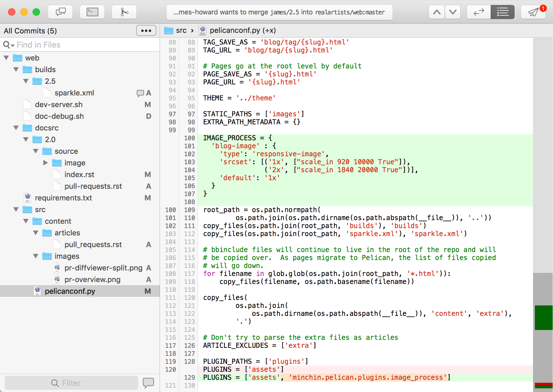Viewport: 553px width, 392px height.
Task: Collapse the builds folder
Action: click(16, 69)
